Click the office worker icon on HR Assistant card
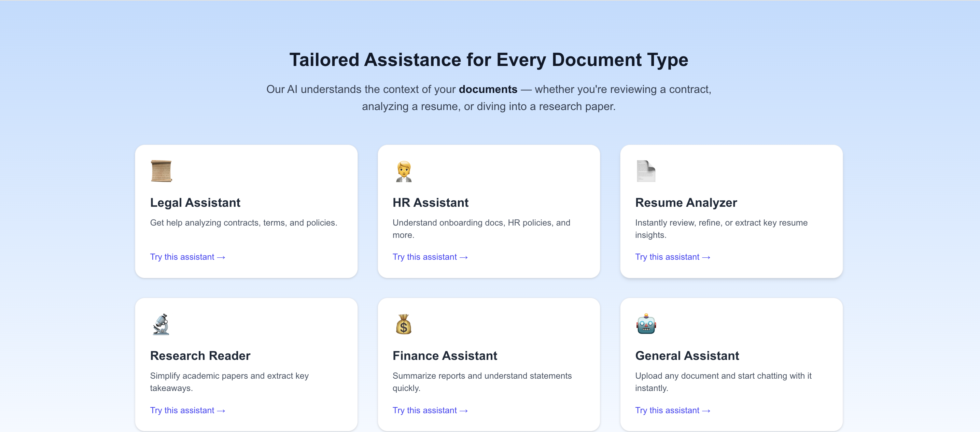This screenshot has width=980, height=432. [404, 171]
